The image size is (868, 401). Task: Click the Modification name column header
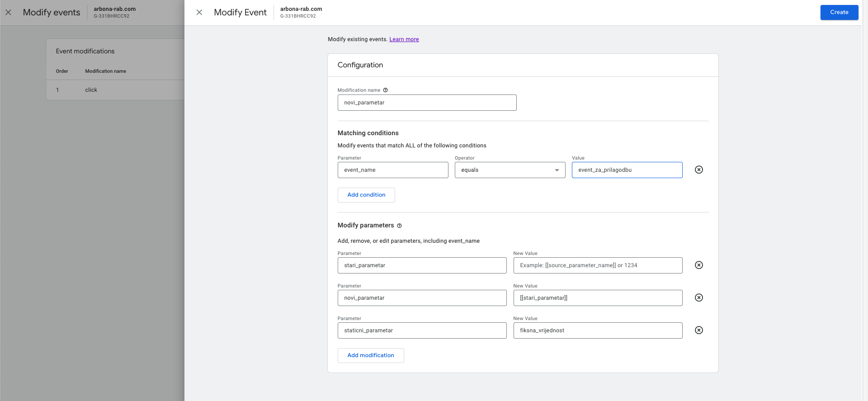105,71
